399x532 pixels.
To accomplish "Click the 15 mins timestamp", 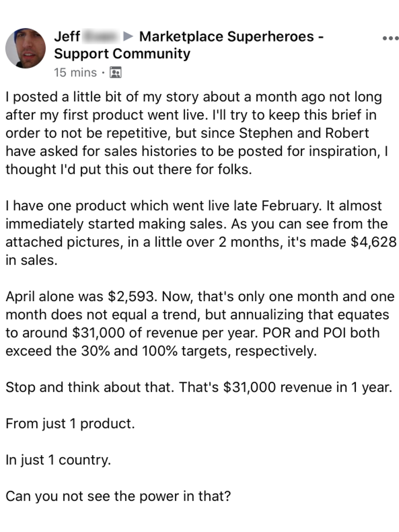I will pyautogui.click(x=75, y=73).
